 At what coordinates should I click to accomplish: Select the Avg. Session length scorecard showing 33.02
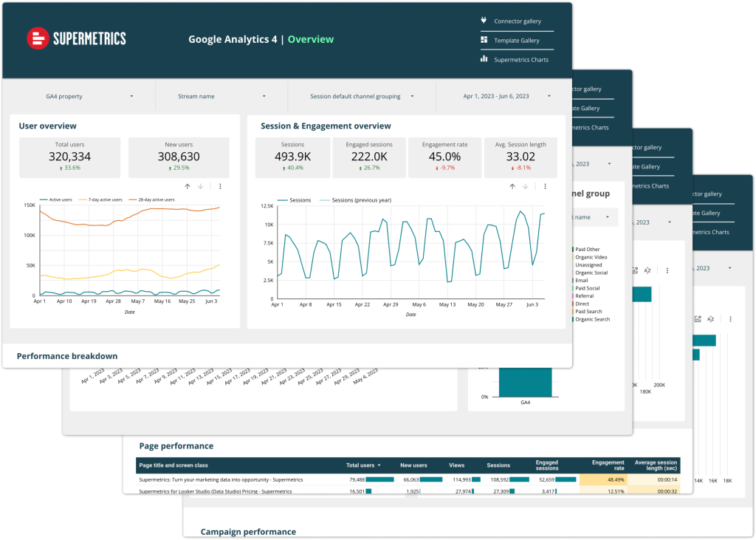(x=520, y=157)
